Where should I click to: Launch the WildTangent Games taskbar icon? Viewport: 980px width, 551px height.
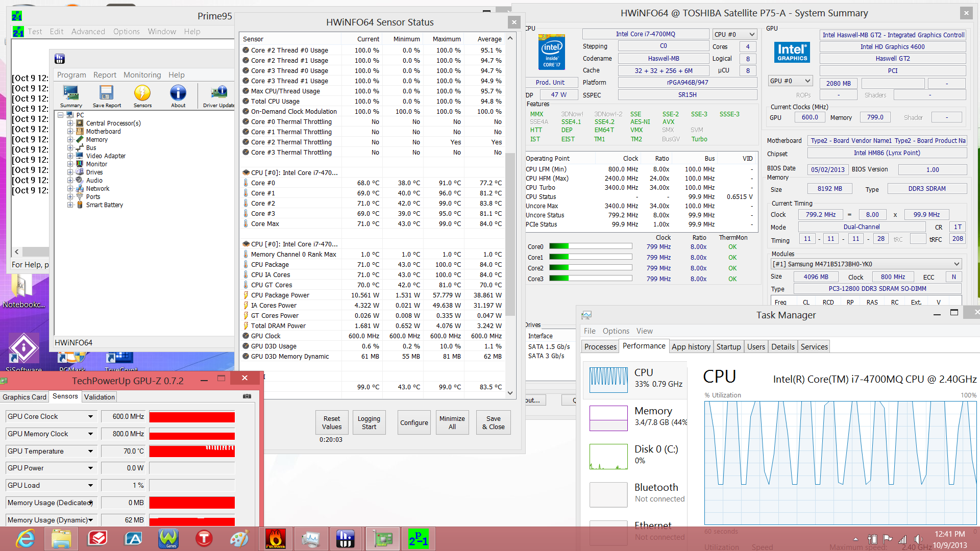pos(168,539)
